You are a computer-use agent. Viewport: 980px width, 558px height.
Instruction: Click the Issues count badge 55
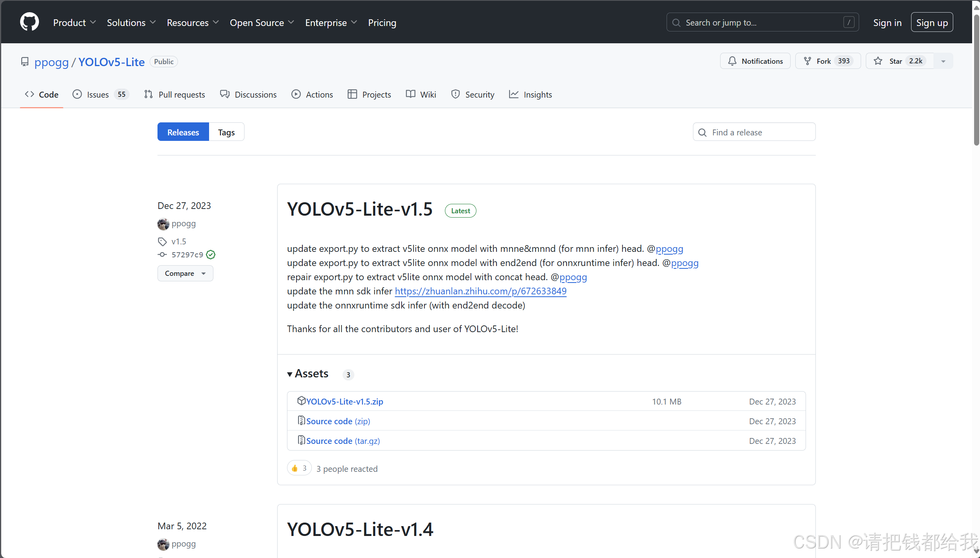pos(121,94)
